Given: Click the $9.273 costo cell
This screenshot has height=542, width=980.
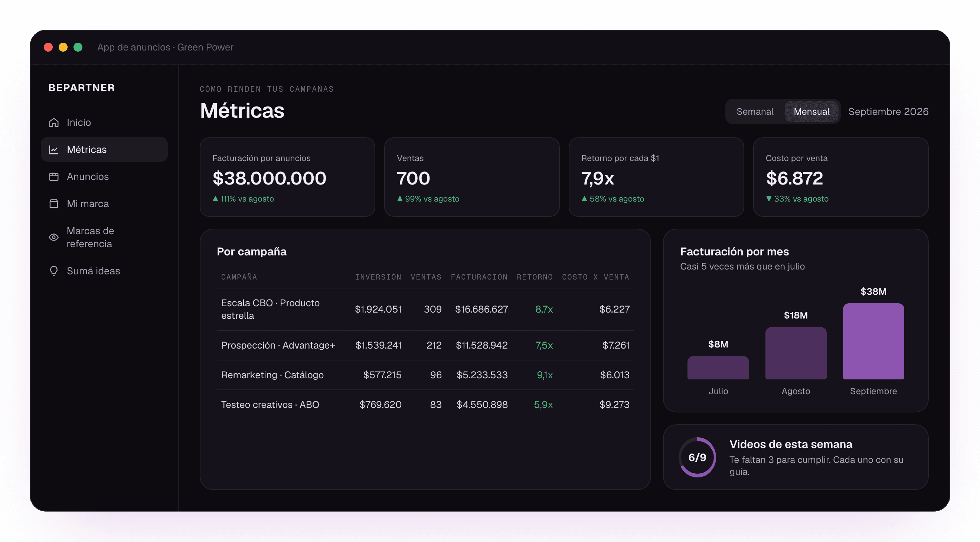Looking at the screenshot, I should (x=614, y=405).
